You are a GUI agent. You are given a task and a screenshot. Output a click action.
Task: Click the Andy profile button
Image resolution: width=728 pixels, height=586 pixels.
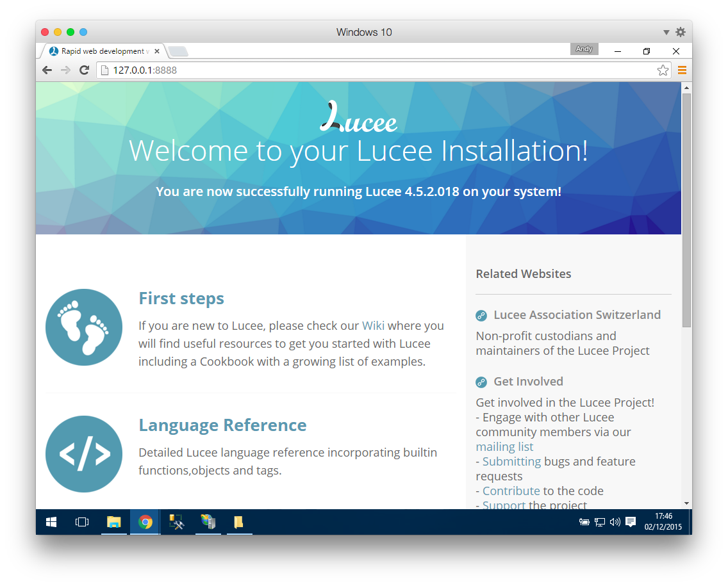click(x=584, y=49)
